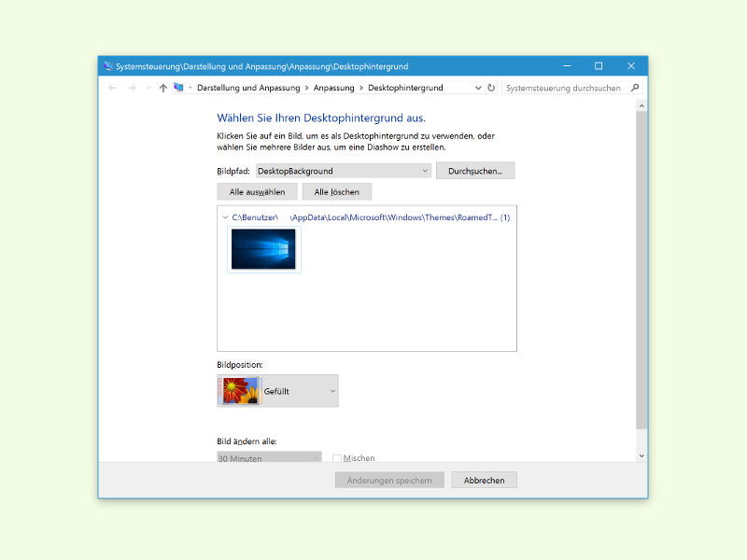This screenshot has width=747, height=560.
Task: Click the scrollbar down arrow
Action: 641,455
